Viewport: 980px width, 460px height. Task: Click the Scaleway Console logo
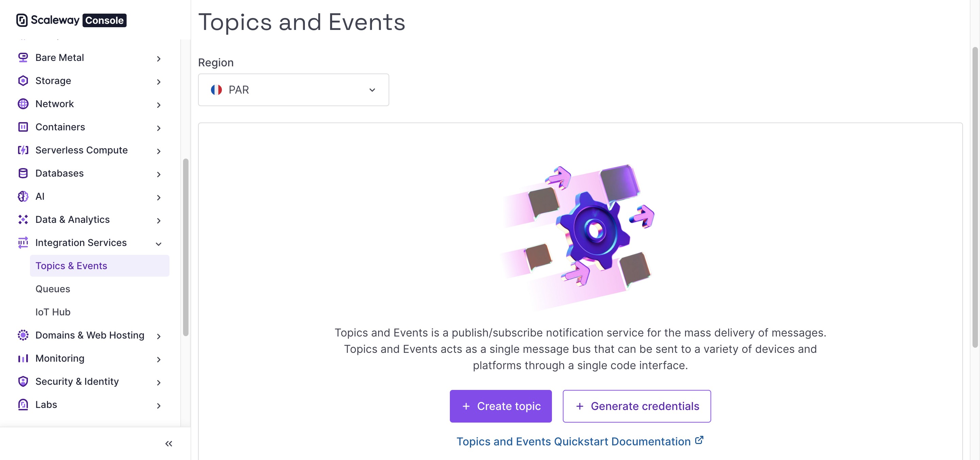[x=71, y=20]
